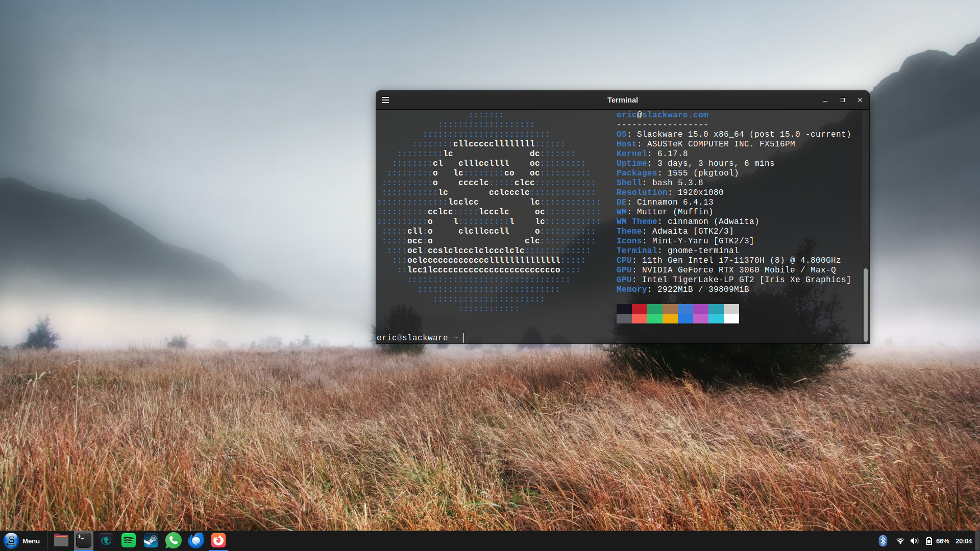The width and height of the screenshot is (980, 551).
Task: Launch the file manager from panel
Action: (61, 540)
